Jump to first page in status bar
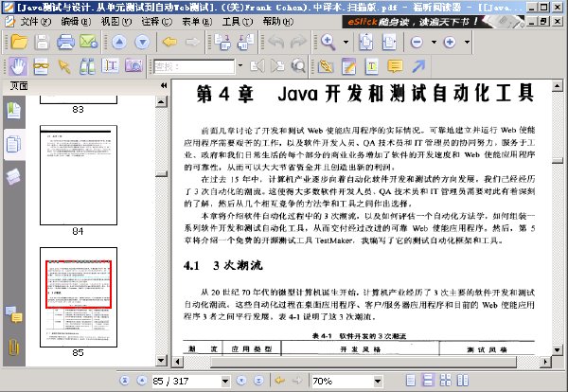Image resolution: width=568 pixels, height=392 pixels. pyautogui.click(x=124, y=381)
